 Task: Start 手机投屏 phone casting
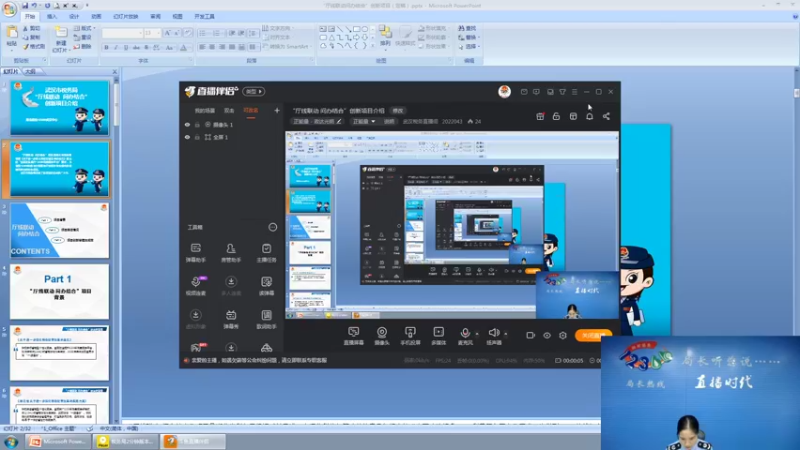(410, 336)
